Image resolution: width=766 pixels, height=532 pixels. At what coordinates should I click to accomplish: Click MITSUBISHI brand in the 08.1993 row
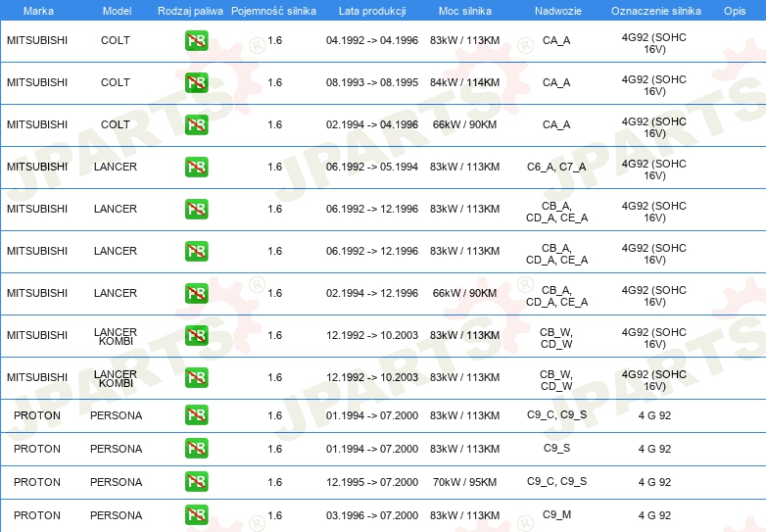point(37,82)
